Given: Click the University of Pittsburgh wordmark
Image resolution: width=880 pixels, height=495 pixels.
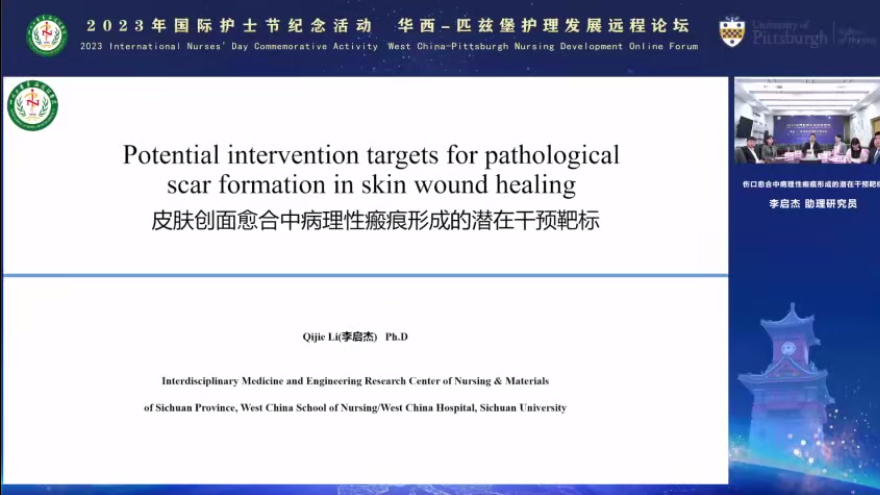Looking at the screenshot, I should coord(788,34).
